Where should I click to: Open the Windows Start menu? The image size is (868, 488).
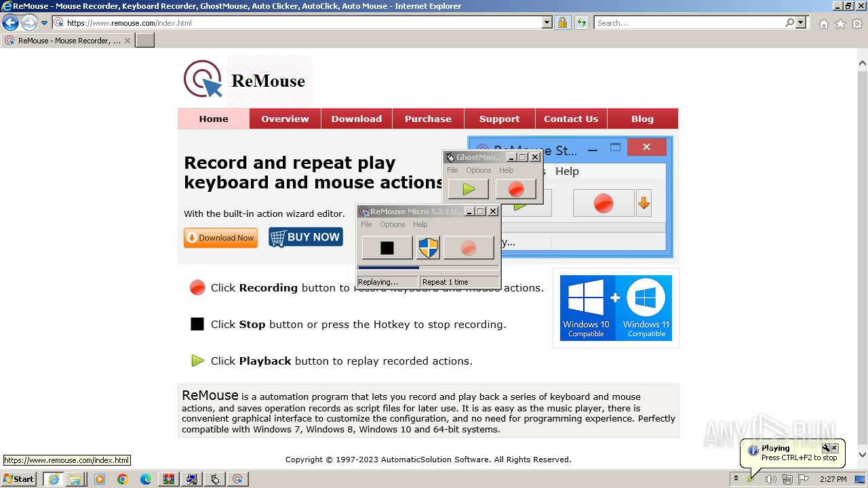(x=19, y=479)
